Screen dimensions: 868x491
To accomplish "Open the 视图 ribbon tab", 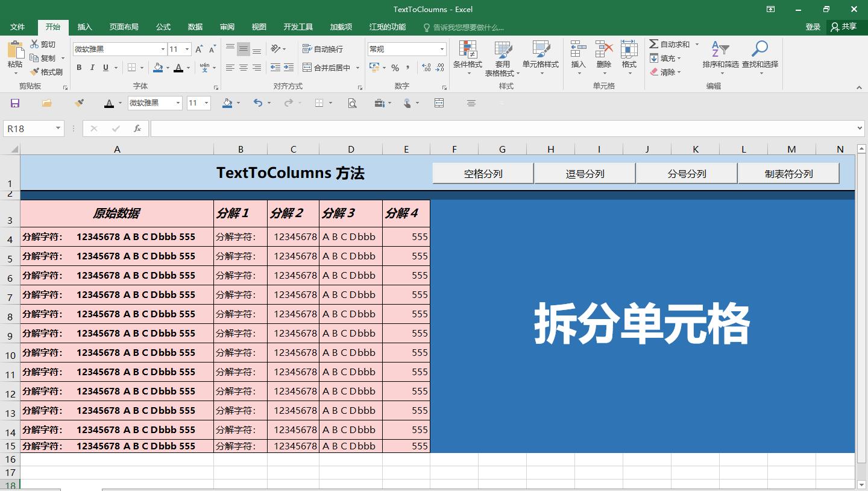I will (x=259, y=26).
